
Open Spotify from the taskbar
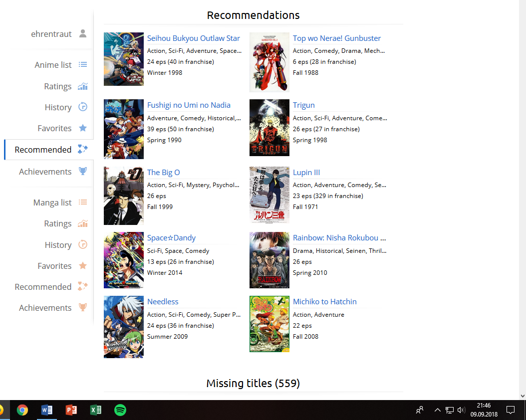pos(120,410)
